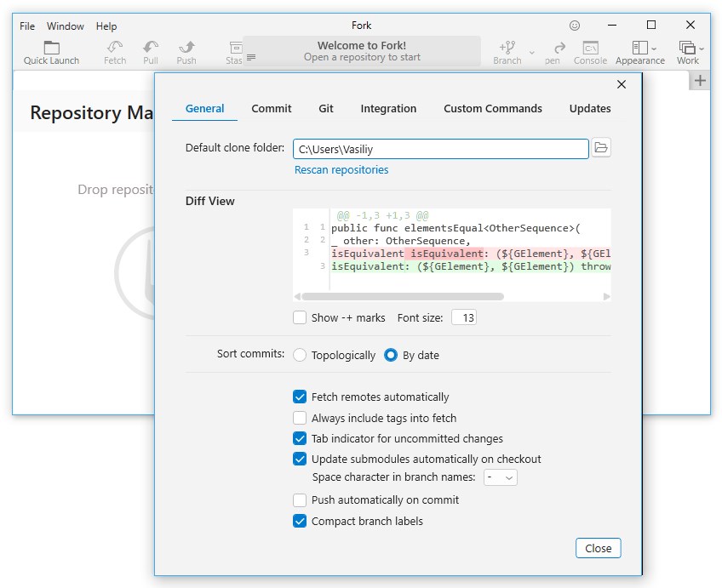Click the Branch toolbar icon
Viewport: 722px width, 588px height.
pyautogui.click(x=507, y=52)
